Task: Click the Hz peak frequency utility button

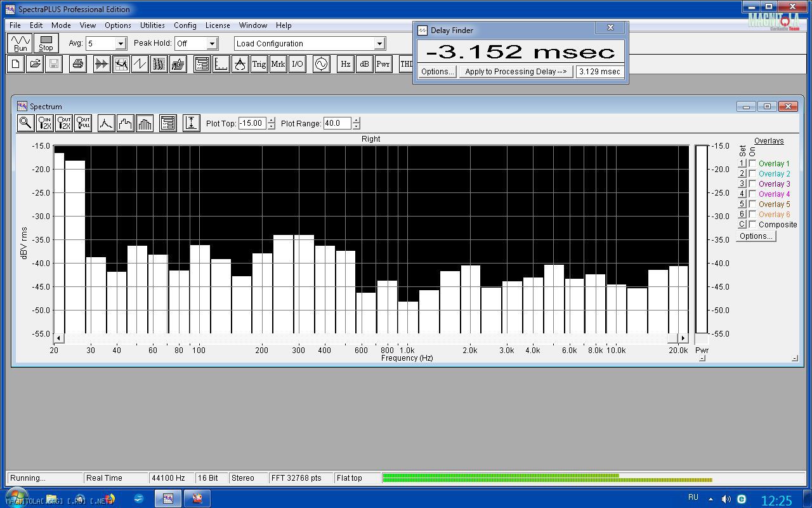Action: 346,64
